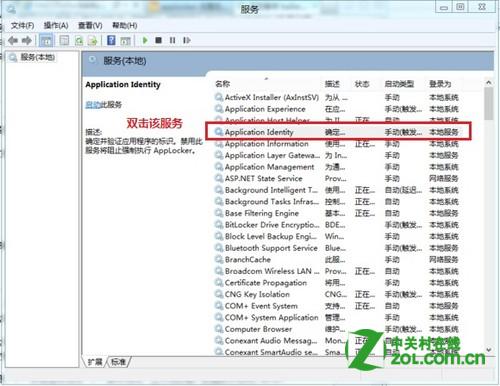This screenshot has height=386, width=500.
Task: Select COM+ Event System service row
Action: click(337, 306)
